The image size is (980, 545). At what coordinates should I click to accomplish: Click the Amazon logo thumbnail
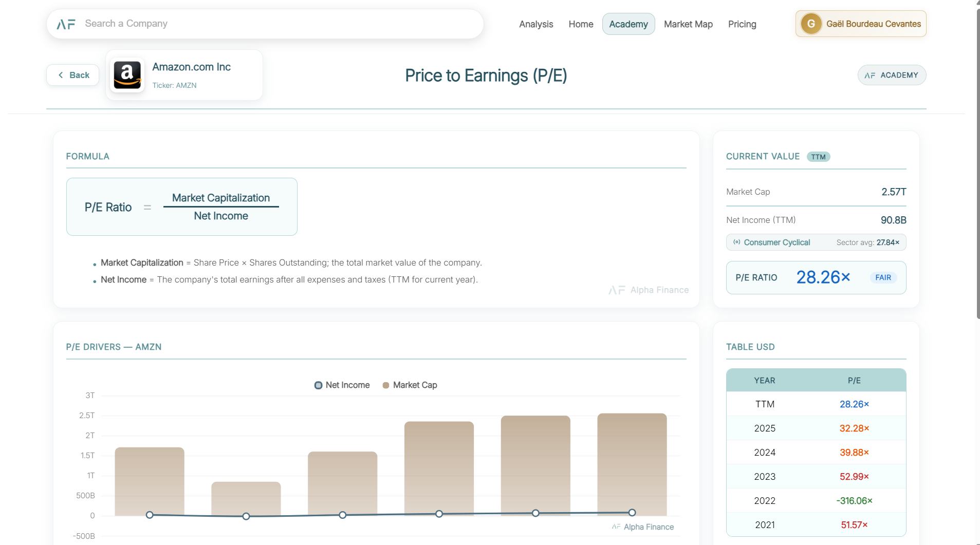[127, 75]
